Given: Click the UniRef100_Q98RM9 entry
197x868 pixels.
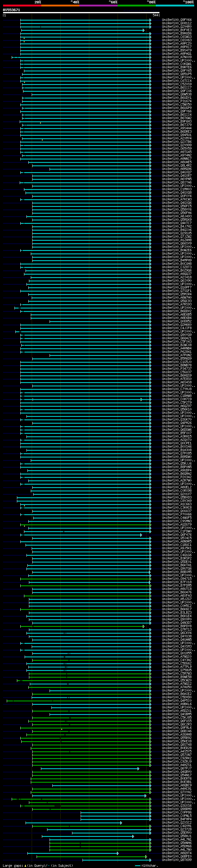Looking at the screenshot, I should 177,809.
